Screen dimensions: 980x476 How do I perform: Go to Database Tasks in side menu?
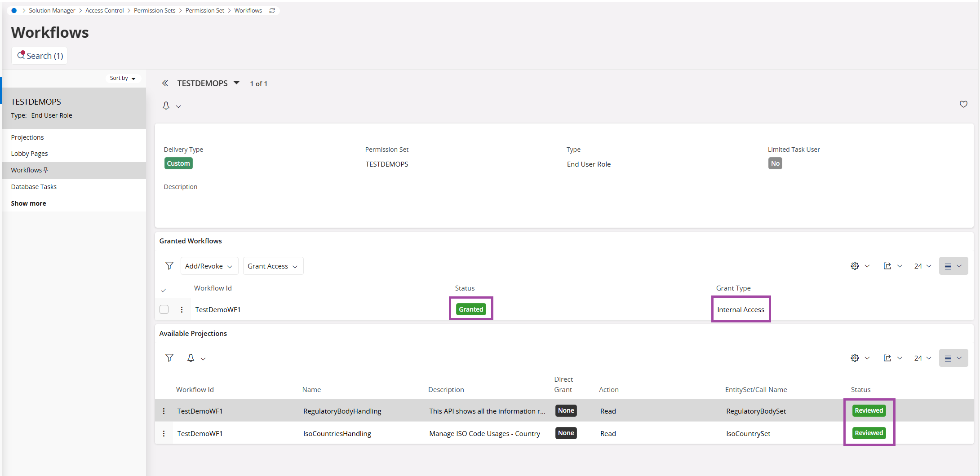[34, 187]
